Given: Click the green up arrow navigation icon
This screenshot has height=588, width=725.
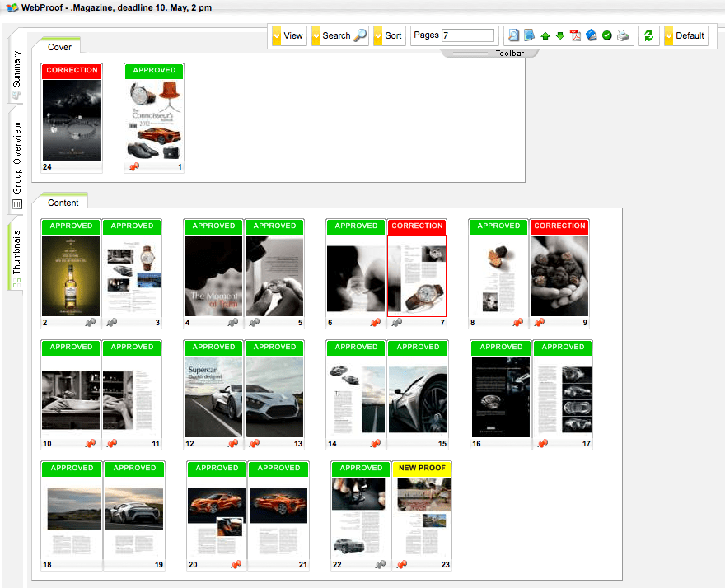Looking at the screenshot, I should pyautogui.click(x=545, y=35).
